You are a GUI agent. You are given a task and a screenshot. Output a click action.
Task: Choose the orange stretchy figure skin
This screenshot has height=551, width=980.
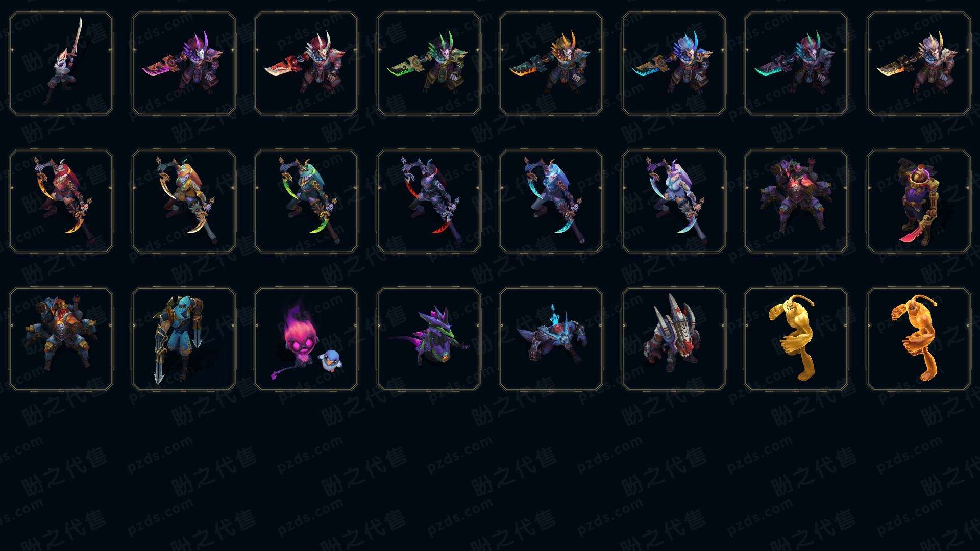point(919,339)
